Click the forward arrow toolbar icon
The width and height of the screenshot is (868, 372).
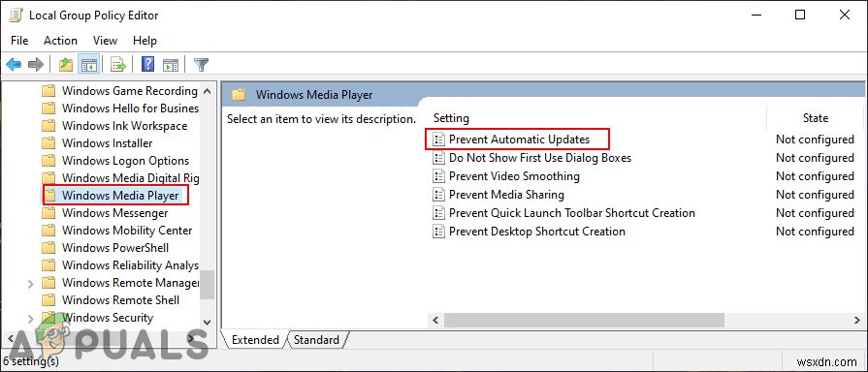tap(36, 65)
